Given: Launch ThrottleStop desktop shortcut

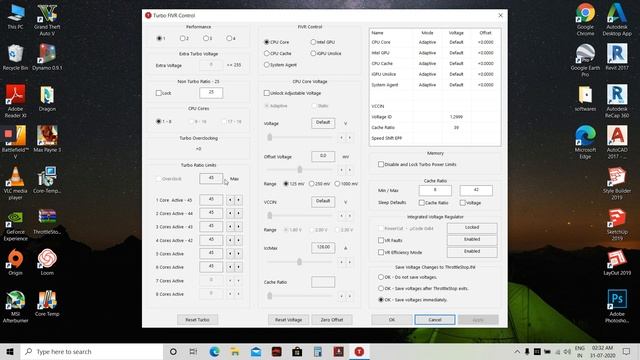Looking at the screenshot, I should click(47, 222).
